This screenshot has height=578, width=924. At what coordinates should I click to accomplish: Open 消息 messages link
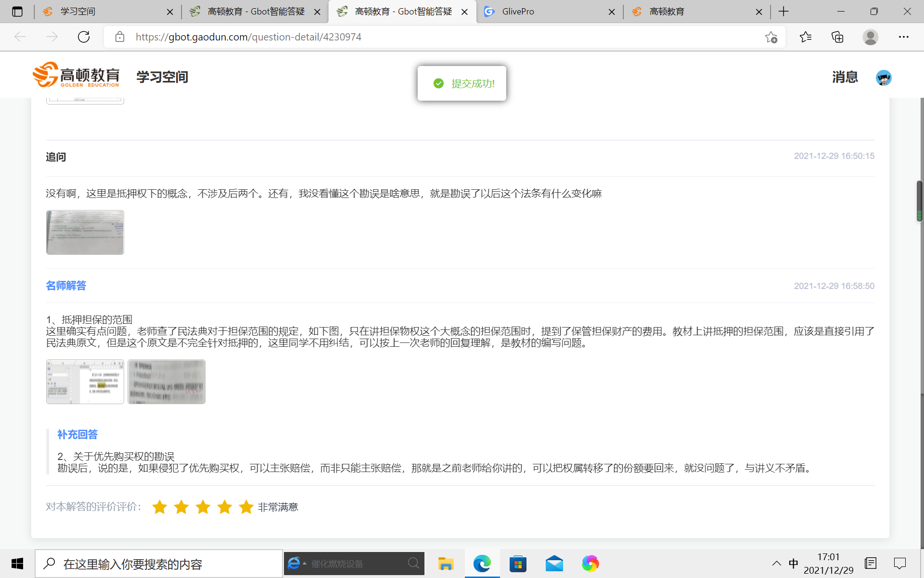(x=845, y=77)
